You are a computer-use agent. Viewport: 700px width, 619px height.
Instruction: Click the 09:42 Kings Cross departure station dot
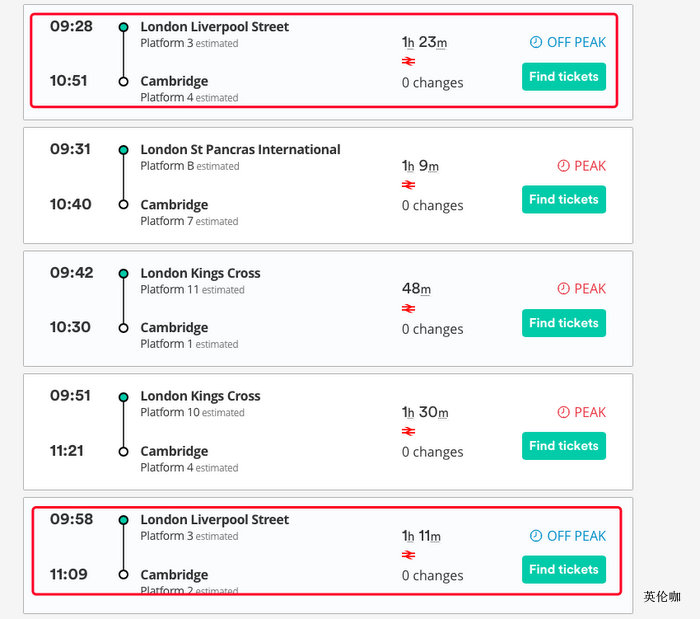[123, 273]
